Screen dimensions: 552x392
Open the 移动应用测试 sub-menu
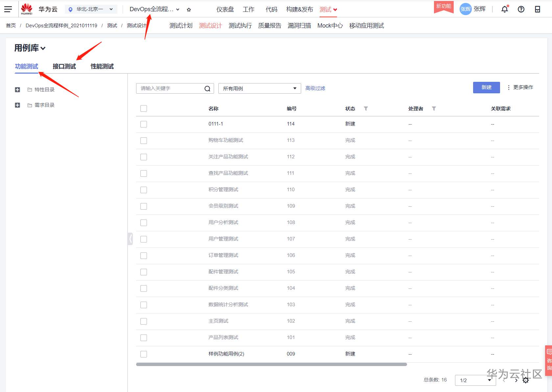tap(367, 26)
